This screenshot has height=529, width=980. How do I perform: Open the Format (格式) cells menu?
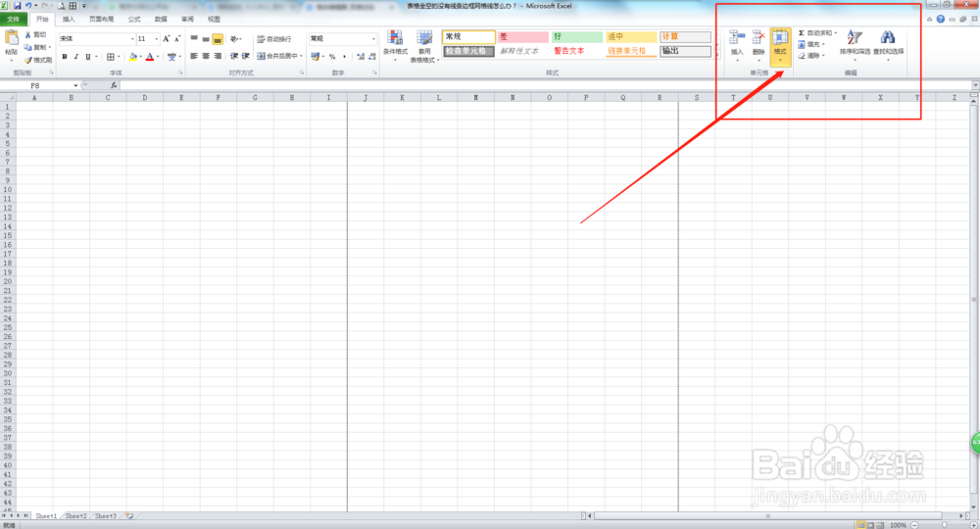[x=780, y=45]
